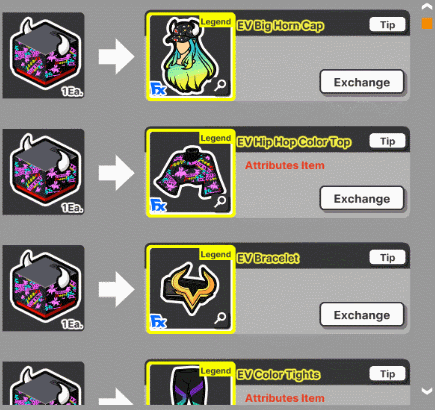The height and width of the screenshot is (410, 435).
Task: Click Fx badge on EV Big Horn Cap
Action: click(x=158, y=89)
